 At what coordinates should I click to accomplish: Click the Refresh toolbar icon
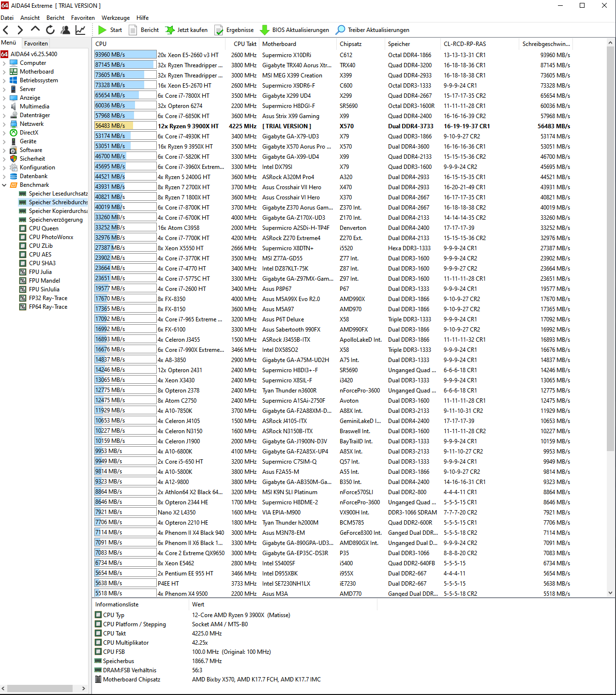click(x=50, y=30)
